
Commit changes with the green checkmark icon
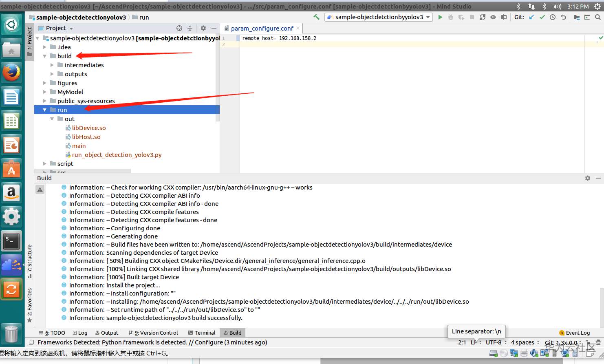(542, 17)
